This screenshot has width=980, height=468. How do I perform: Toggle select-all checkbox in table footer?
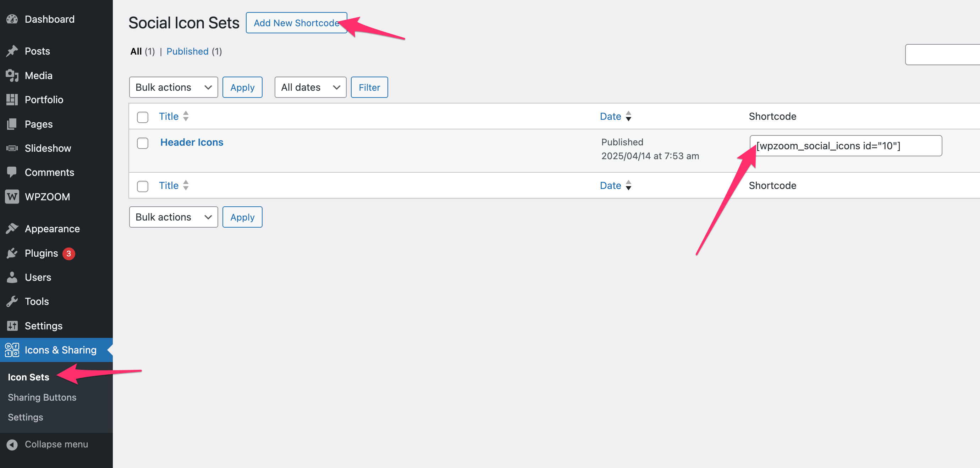[x=143, y=186]
